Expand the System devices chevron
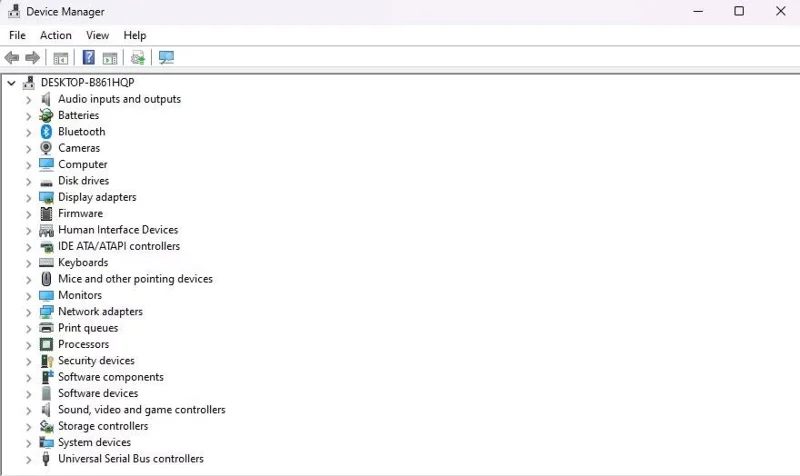 pos(29,443)
